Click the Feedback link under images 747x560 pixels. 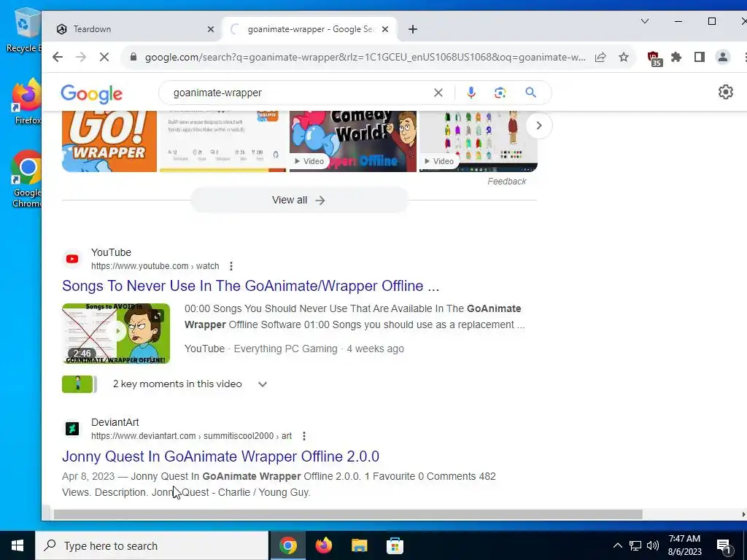[507, 182]
